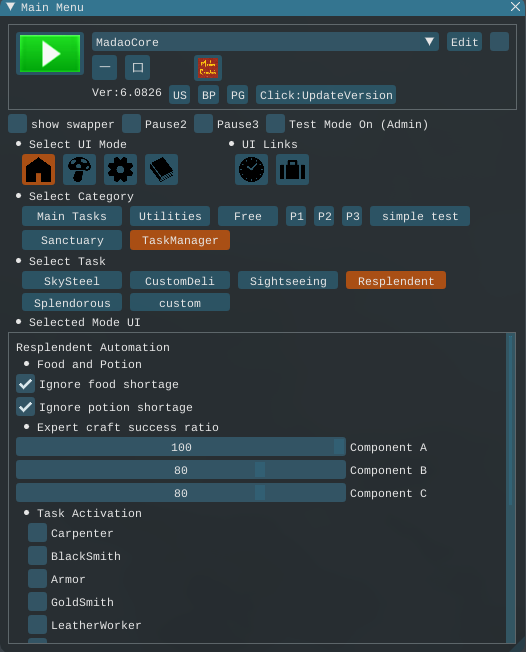Click the red Madao logo icon
The height and width of the screenshot is (652, 526).
tap(208, 68)
